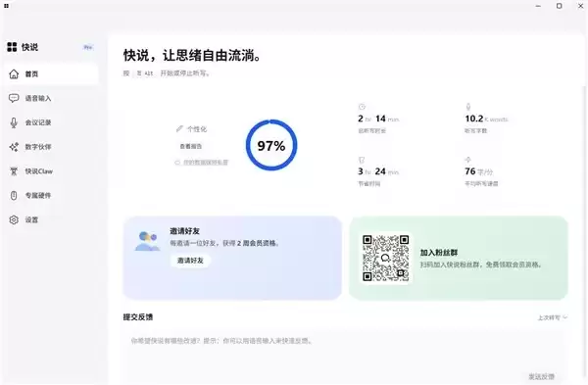Click the 加入粉丝群 heading
588x385 pixels.
coord(439,253)
